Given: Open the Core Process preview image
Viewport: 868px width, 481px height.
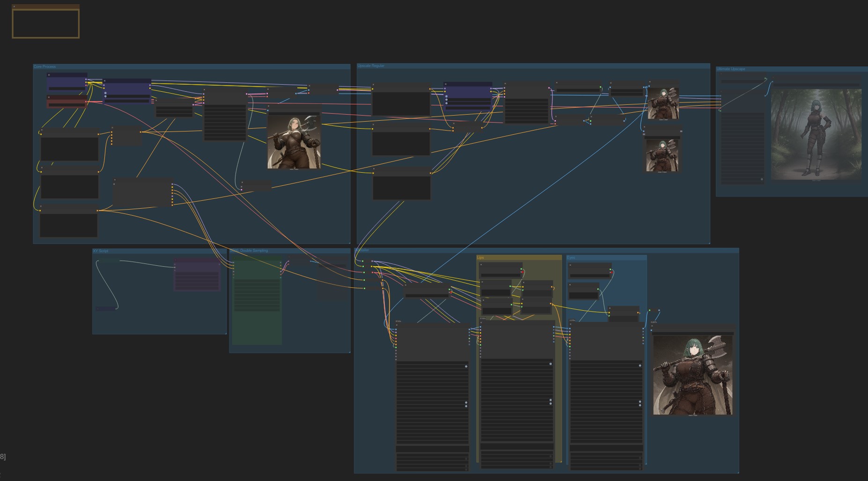Looking at the screenshot, I should point(294,141).
